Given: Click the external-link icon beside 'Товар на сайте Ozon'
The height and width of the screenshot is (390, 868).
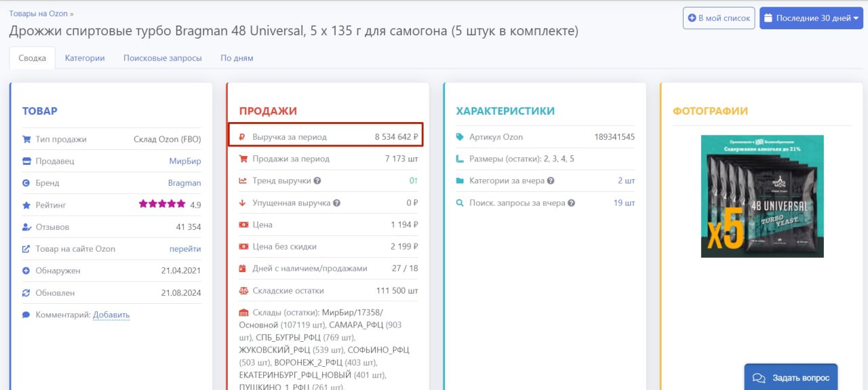Looking at the screenshot, I should 26,249.
